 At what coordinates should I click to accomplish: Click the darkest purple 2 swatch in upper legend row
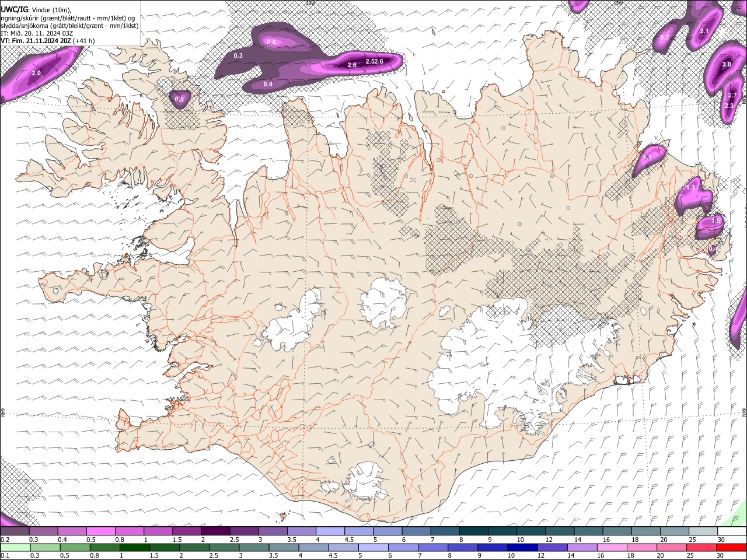pyautogui.click(x=215, y=531)
